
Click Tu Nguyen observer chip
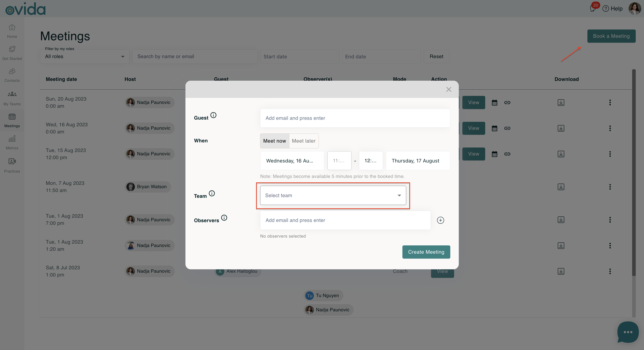pos(323,295)
